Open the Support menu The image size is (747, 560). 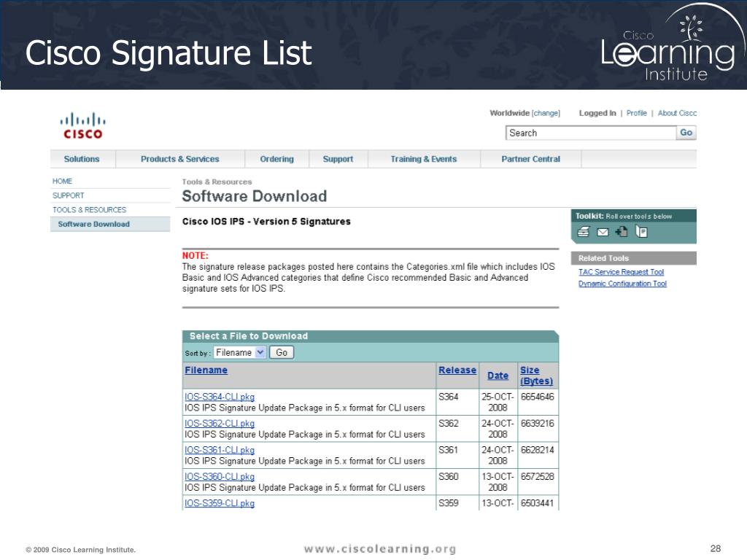(338, 159)
